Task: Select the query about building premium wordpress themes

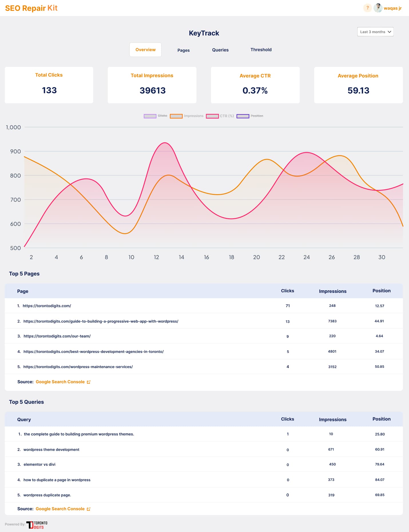Action: pos(79,434)
